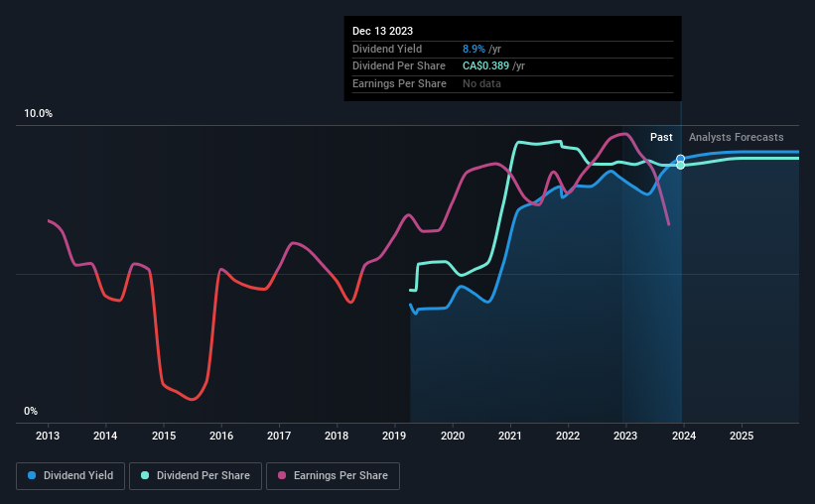Click the blue data point marker at Dec 2023
This screenshot has height=504, width=815.
[x=680, y=159]
